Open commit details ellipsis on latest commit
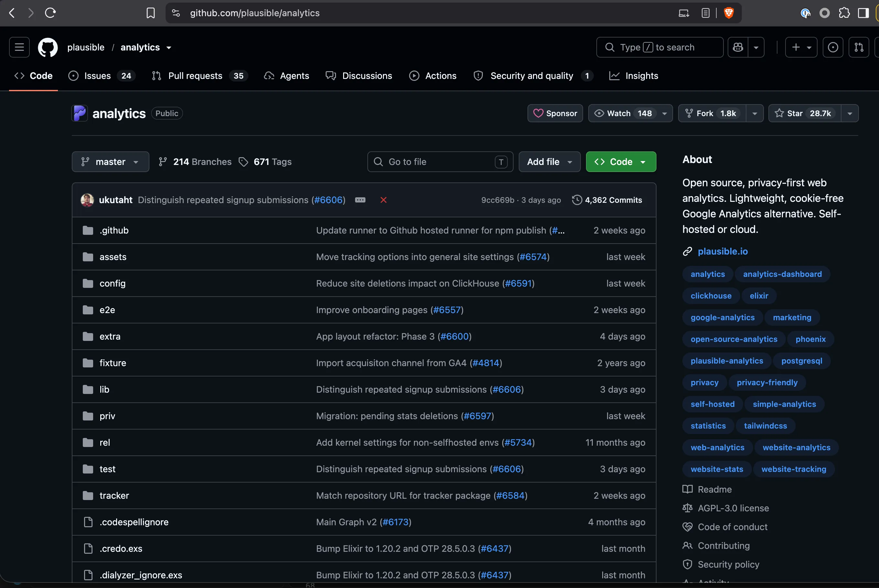Screen dimensions: 879x588 pyautogui.click(x=360, y=200)
